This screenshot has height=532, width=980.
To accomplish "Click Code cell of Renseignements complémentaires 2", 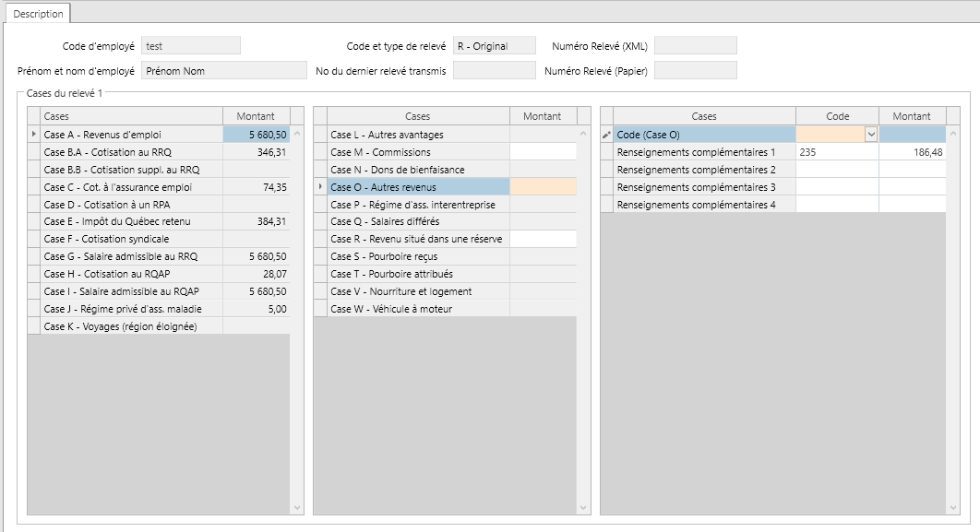I will 837,170.
